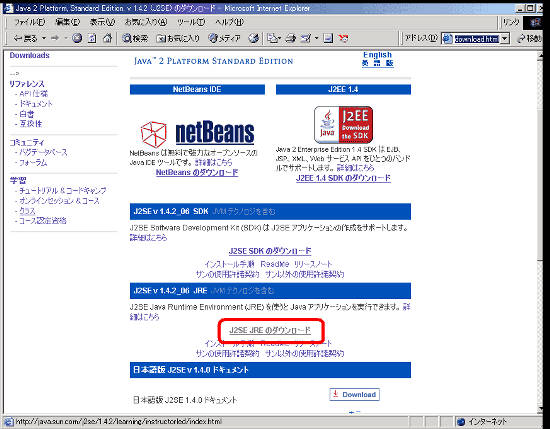
Task: Open オンラインセッション & コース link
Action: click(59, 201)
